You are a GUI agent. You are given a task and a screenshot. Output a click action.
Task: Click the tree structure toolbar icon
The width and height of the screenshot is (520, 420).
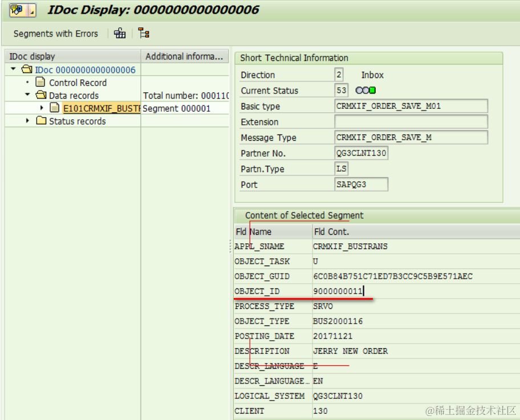[x=144, y=33]
